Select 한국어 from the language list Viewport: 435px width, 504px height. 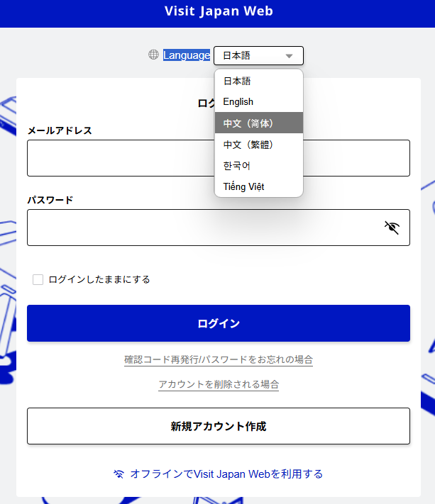[x=259, y=166]
